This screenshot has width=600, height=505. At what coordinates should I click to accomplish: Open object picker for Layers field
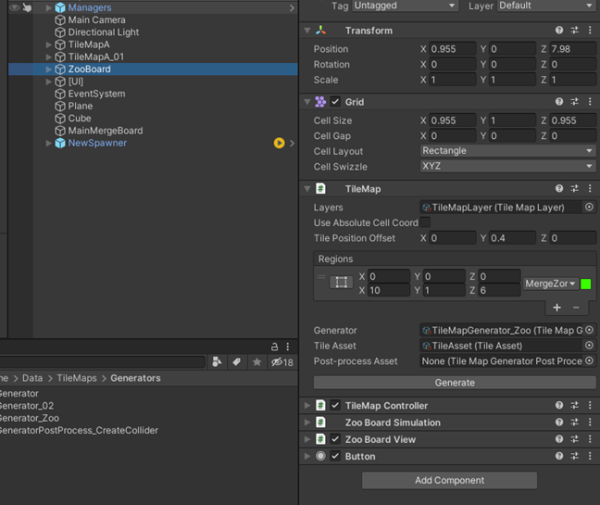point(589,207)
